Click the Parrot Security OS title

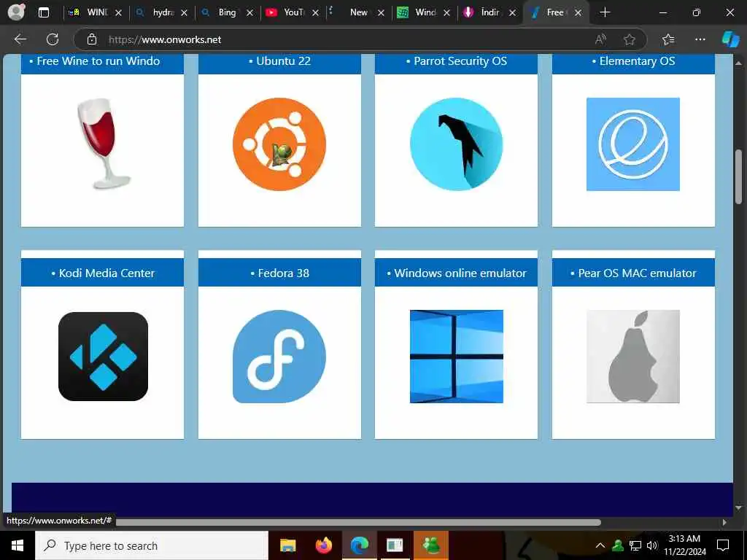tap(460, 61)
